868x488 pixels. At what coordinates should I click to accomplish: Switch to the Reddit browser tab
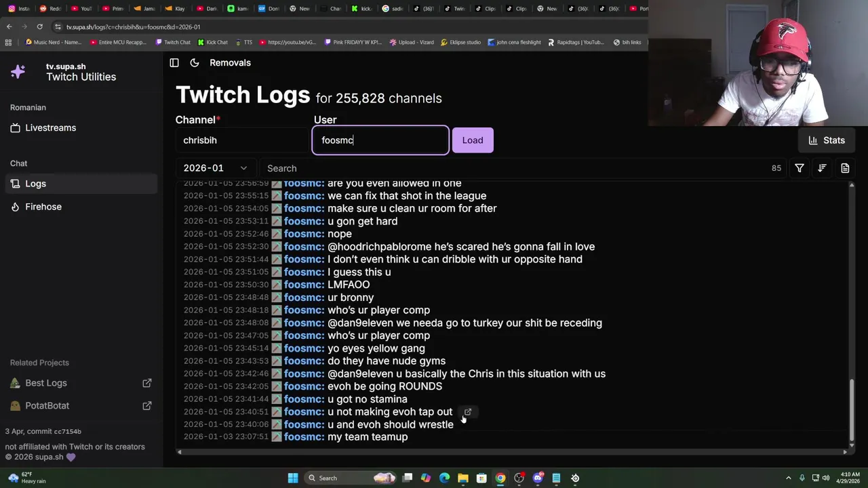[x=50, y=9]
